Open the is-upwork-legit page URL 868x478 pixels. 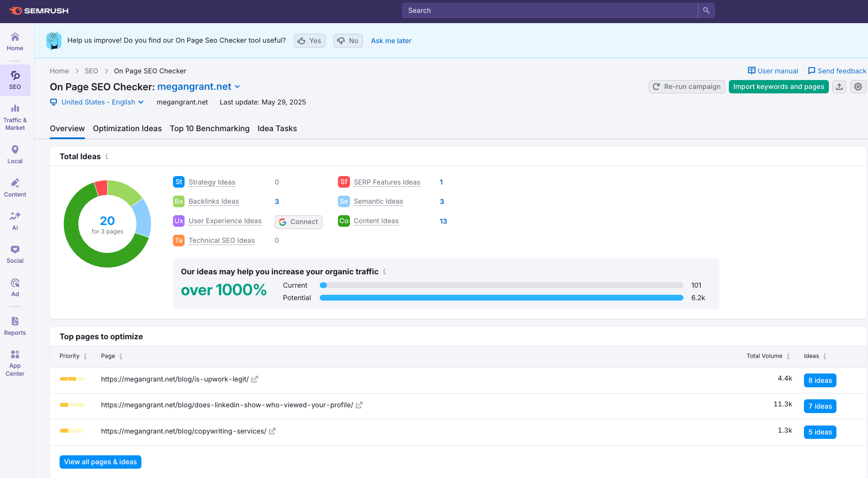tap(174, 379)
